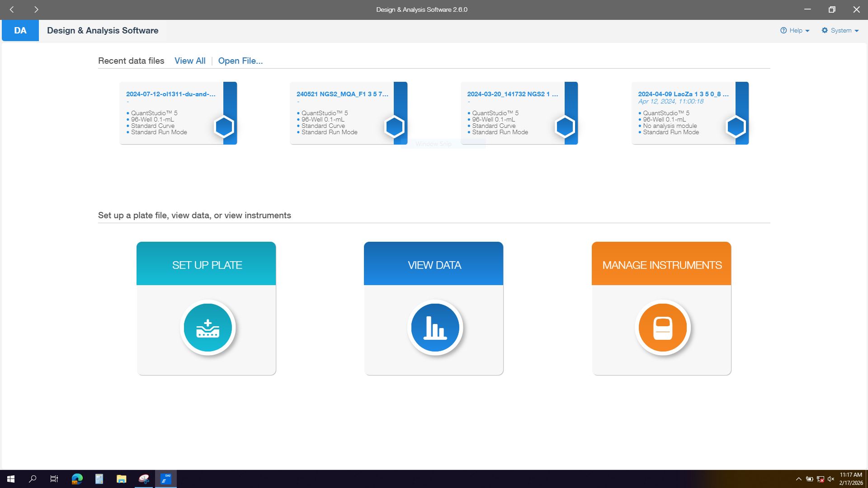Image resolution: width=868 pixels, height=488 pixels.
Task: Click the Manage Instruments round icon
Action: [662, 328]
